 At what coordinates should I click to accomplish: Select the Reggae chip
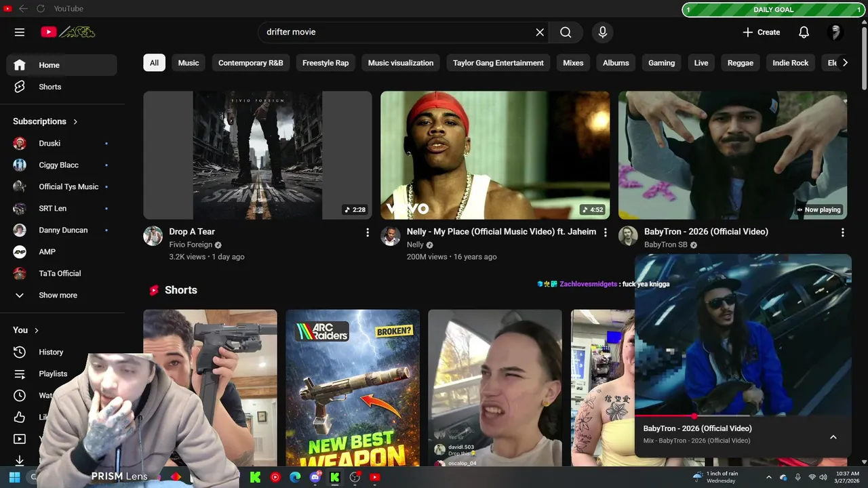(741, 62)
